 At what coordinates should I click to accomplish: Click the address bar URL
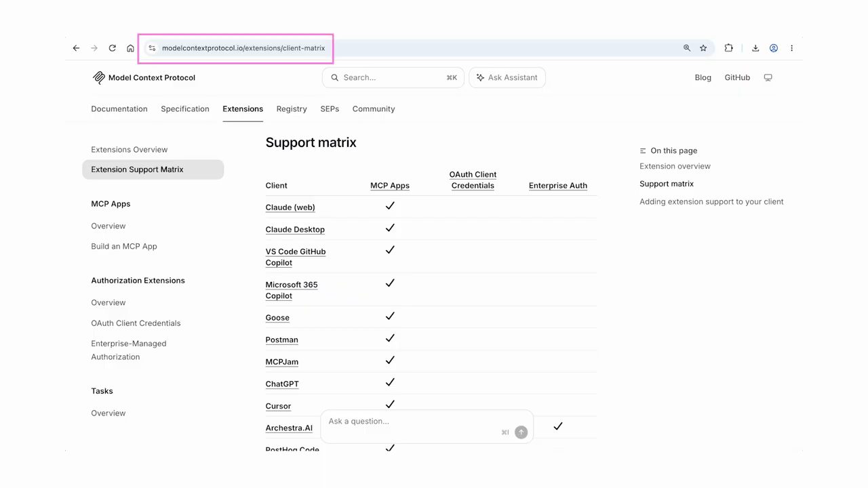click(x=243, y=48)
